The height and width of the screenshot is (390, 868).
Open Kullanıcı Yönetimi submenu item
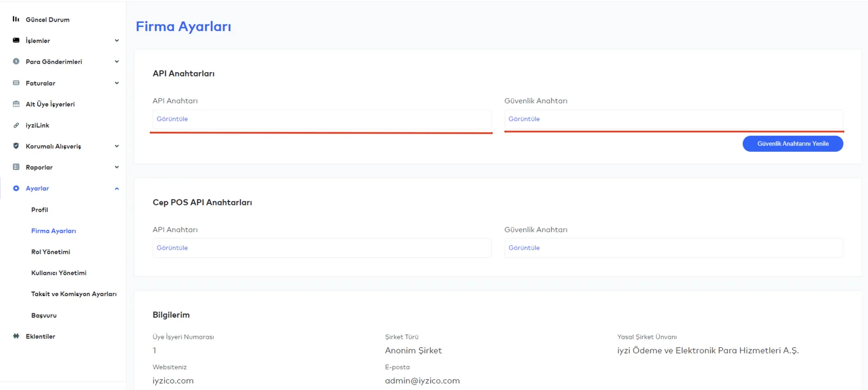pos(59,273)
